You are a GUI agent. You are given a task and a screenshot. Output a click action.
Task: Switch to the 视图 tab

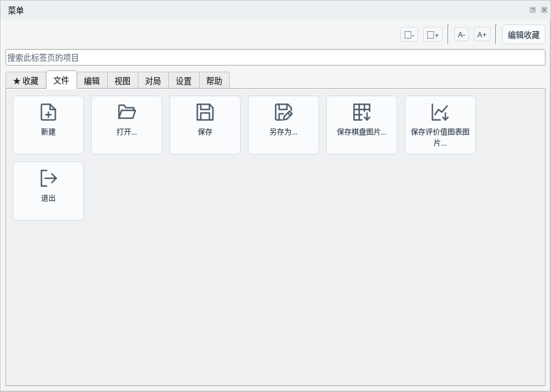pyautogui.click(x=122, y=80)
